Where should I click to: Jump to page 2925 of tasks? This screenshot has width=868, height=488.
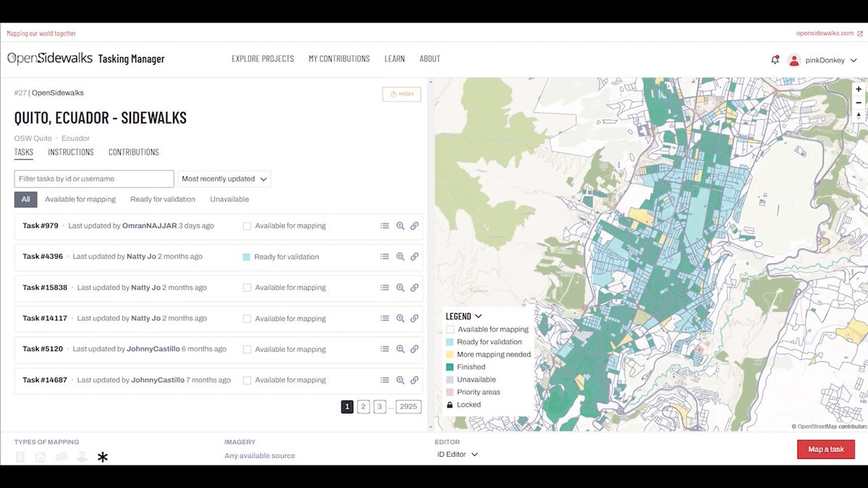tap(409, 406)
